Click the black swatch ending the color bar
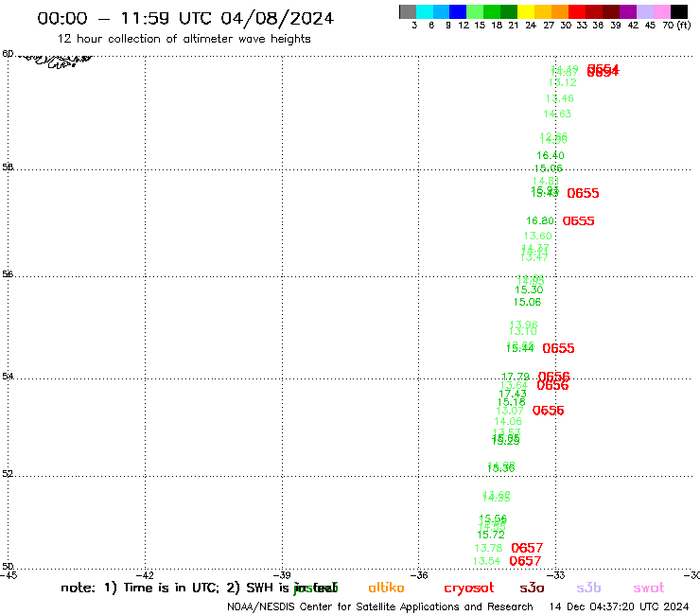The height and width of the screenshot is (615, 700). pos(679,11)
